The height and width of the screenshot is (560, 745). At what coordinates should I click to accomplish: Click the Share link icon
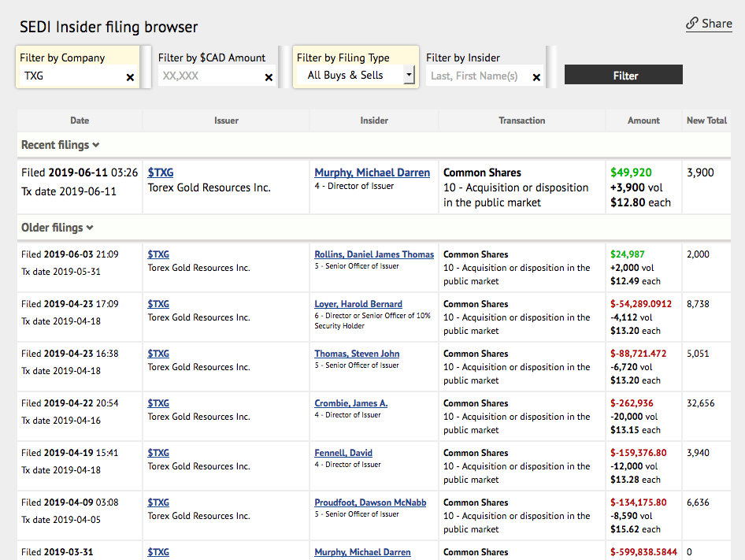(692, 24)
